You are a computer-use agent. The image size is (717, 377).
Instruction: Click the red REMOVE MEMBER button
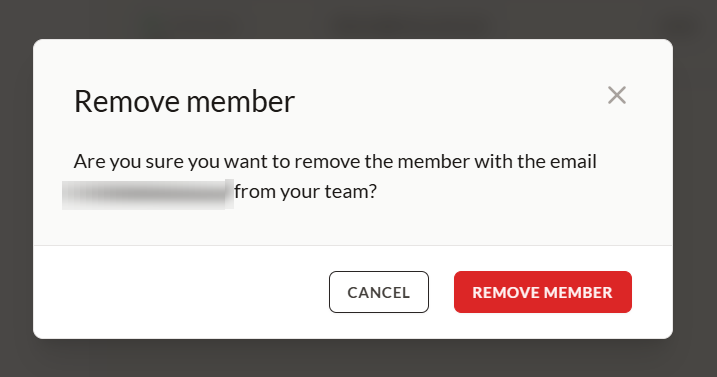pyautogui.click(x=543, y=292)
